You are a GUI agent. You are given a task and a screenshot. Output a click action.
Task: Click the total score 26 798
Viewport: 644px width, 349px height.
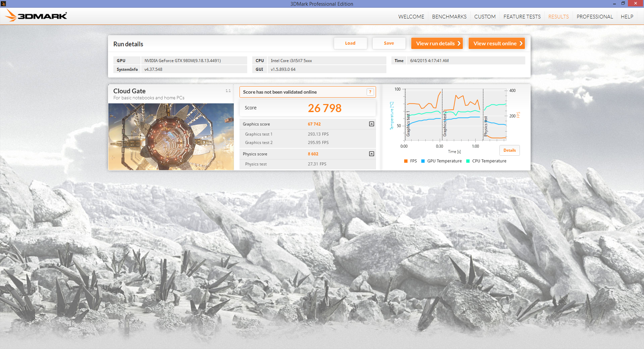point(324,108)
